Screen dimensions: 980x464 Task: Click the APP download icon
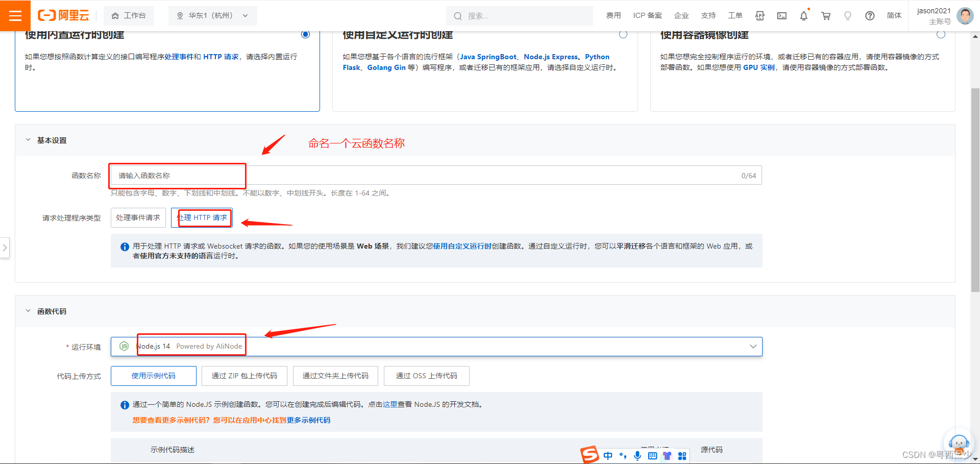(760, 16)
